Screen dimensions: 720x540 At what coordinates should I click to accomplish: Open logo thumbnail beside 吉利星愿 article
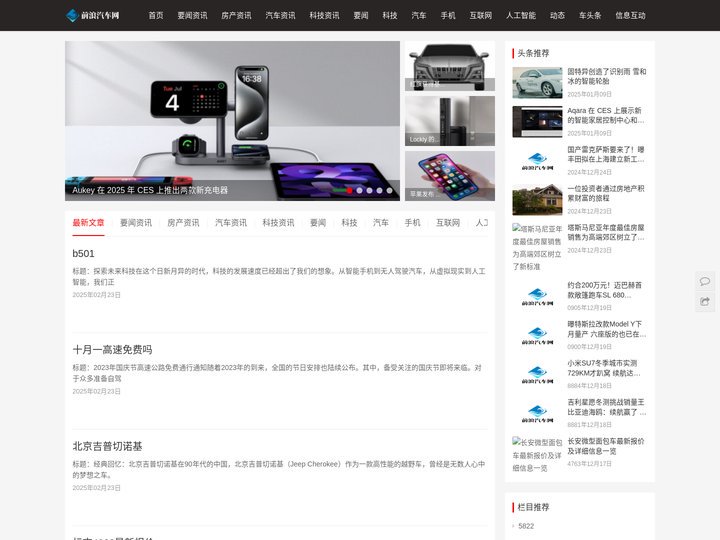tap(537, 413)
